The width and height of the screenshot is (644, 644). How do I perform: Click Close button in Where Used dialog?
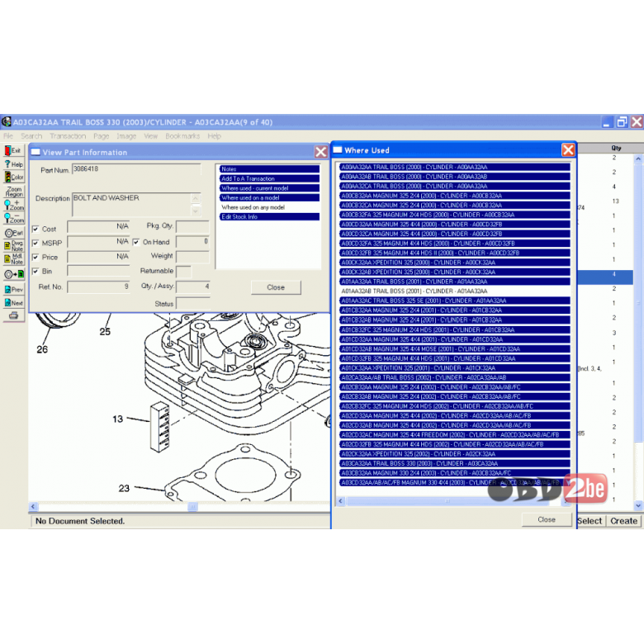(x=547, y=519)
